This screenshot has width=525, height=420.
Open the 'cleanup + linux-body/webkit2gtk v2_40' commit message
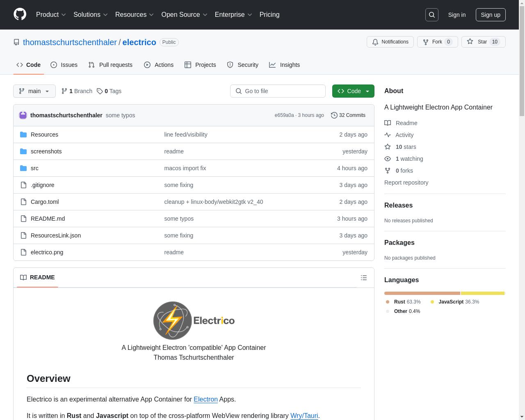(x=214, y=202)
